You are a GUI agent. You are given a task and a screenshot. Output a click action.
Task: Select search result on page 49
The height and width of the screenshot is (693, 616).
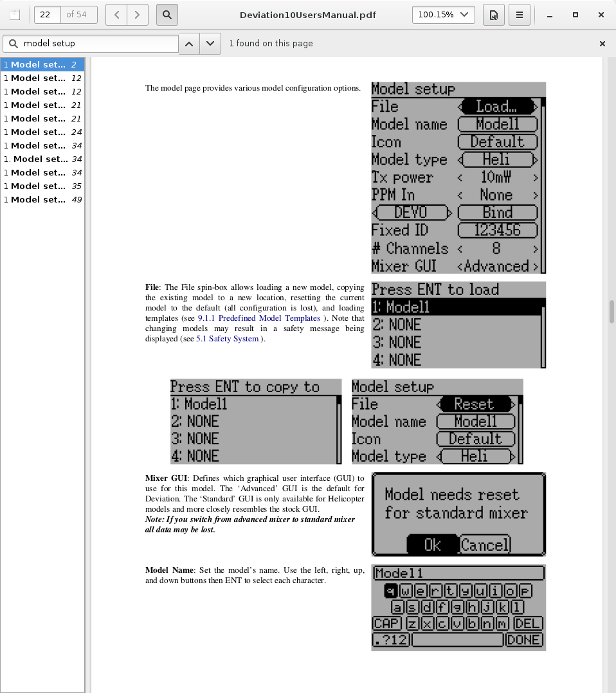click(42, 200)
